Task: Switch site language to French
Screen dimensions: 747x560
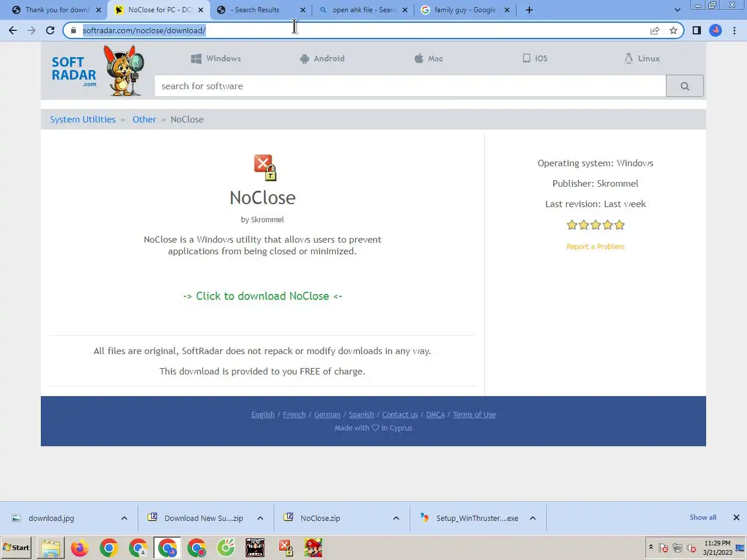Action: click(x=294, y=415)
